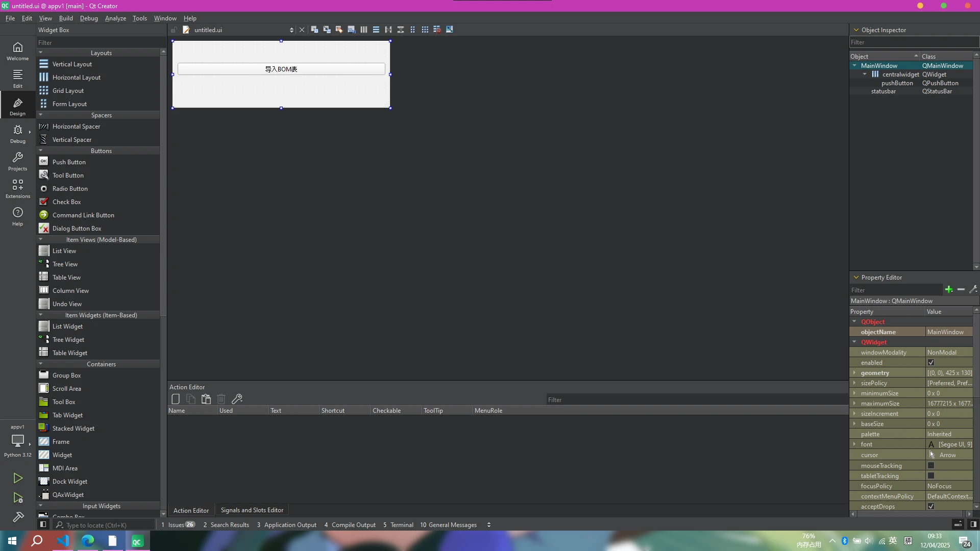This screenshot has height=551, width=980.
Task: Collapse the centralwidget tree node
Action: pos(865,74)
